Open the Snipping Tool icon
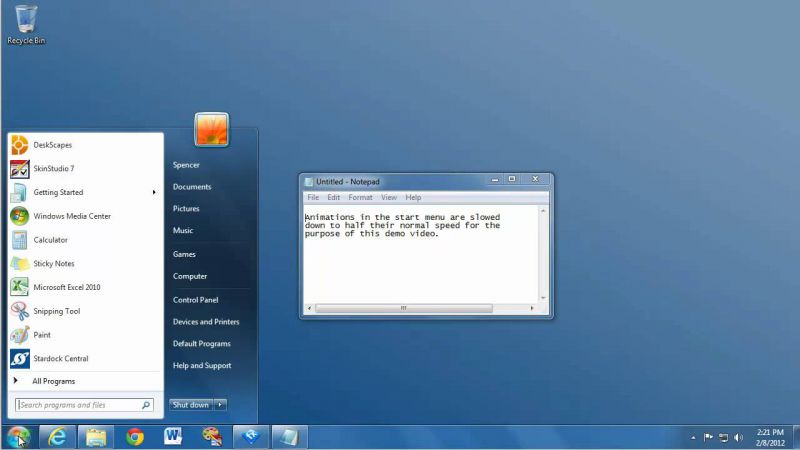 click(x=19, y=311)
